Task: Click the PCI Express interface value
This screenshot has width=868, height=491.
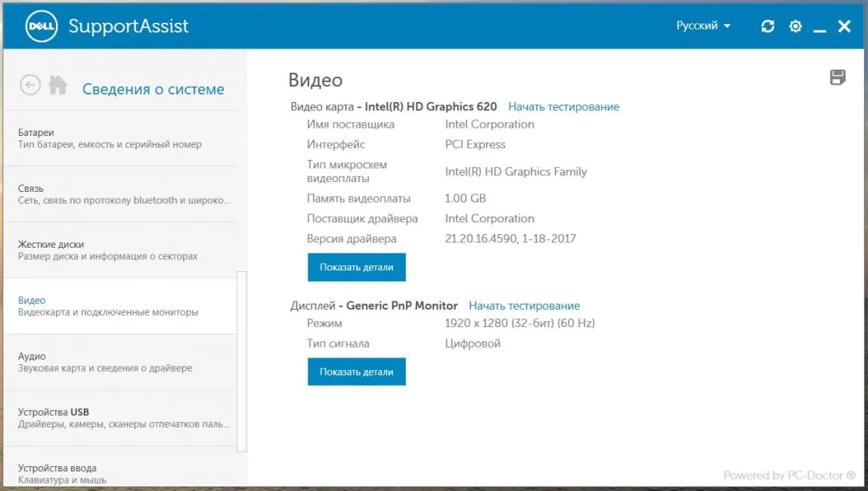Action: [x=475, y=145]
